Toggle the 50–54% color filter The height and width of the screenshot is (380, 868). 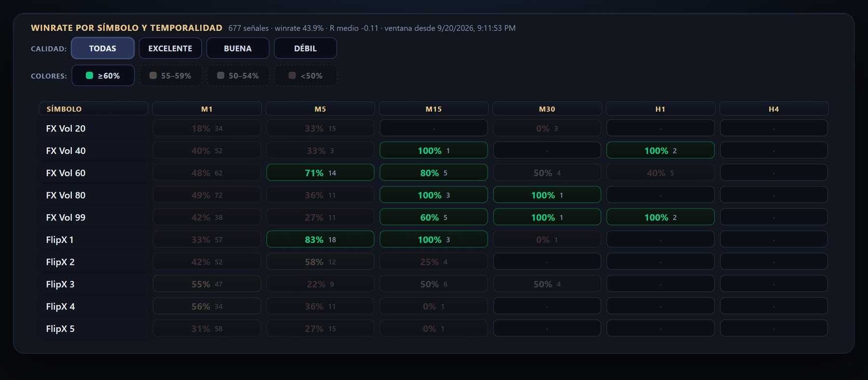(238, 76)
